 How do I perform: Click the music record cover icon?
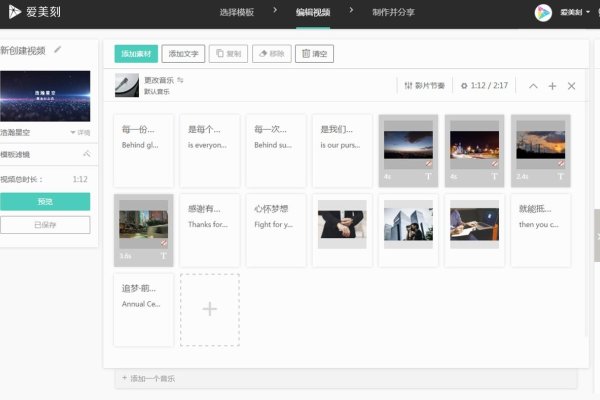[x=127, y=85]
